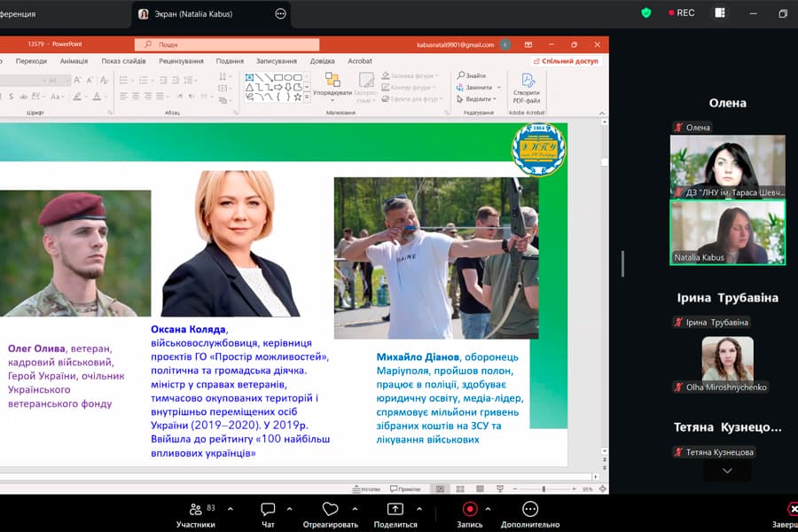Screen dimensions: 798x532
Task: Toggle the Нотатки notes pane
Action: [x=366, y=489]
